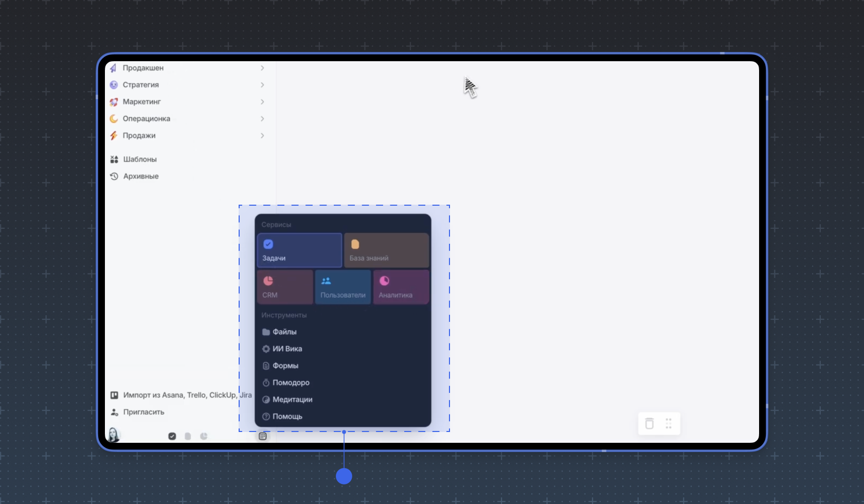Viewport: 864px width, 504px height.
Task: Open the База знаний service tile
Action: (386, 250)
